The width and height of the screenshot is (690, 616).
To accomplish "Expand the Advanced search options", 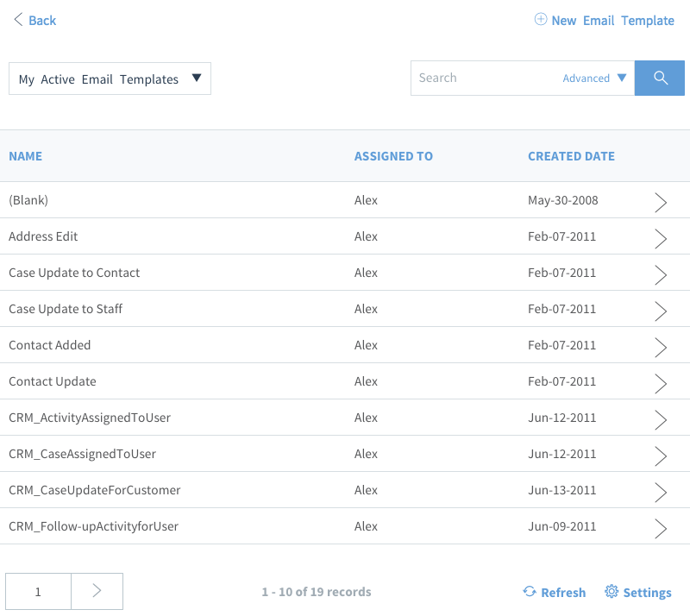I will coord(594,78).
